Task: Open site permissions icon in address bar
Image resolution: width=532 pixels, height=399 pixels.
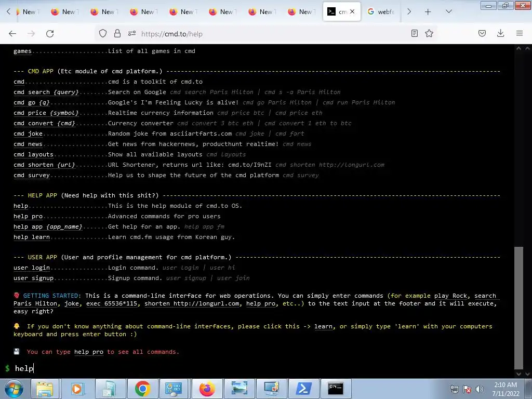Action: pos(132,33)
